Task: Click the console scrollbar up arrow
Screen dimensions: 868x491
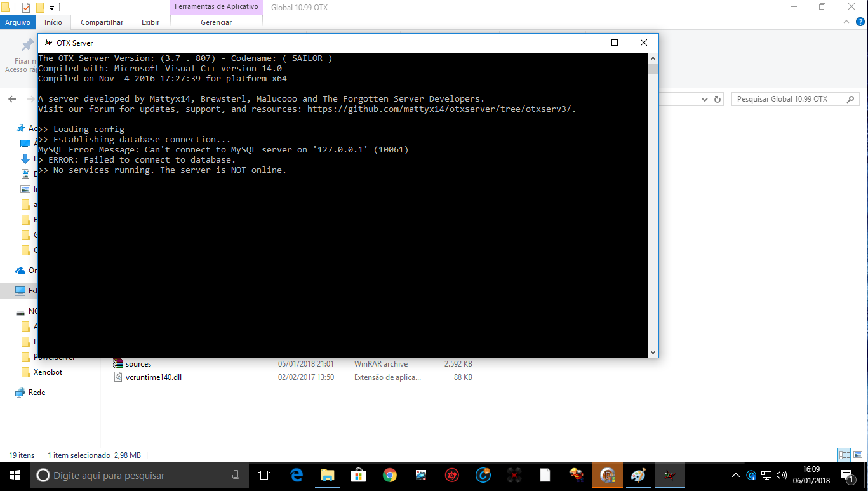Action: click(653, 58)
